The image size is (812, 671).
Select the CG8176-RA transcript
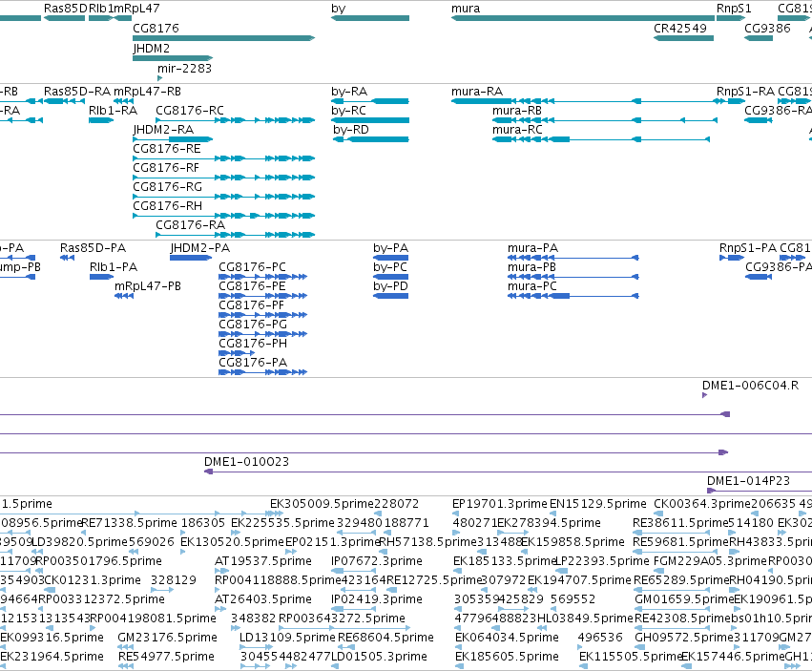(x=236, y=235)
